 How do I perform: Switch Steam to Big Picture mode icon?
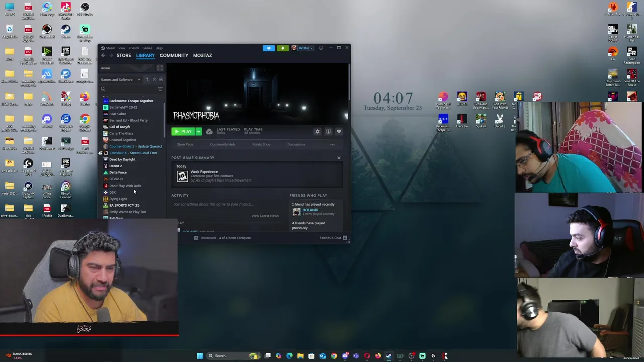tap(321, 48)
